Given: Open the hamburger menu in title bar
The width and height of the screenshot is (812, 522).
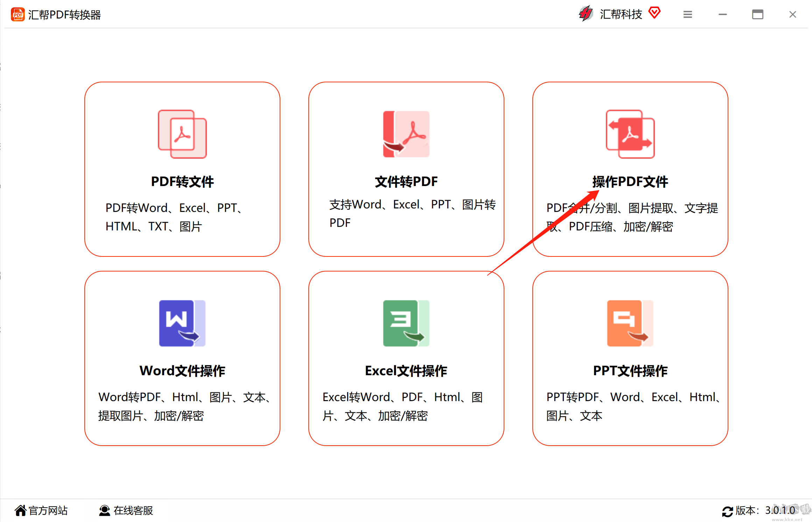Looking at the screenshot, I should coord(687,14).
